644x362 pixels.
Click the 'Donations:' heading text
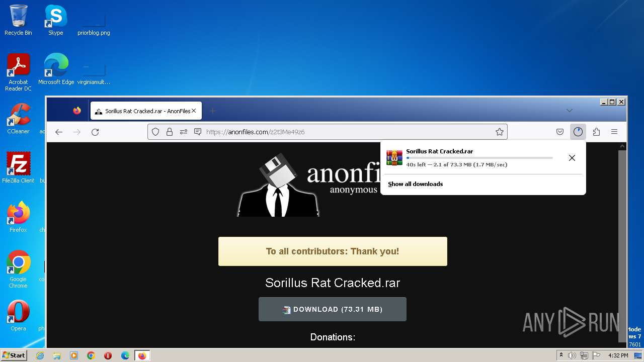coord(333,337)
